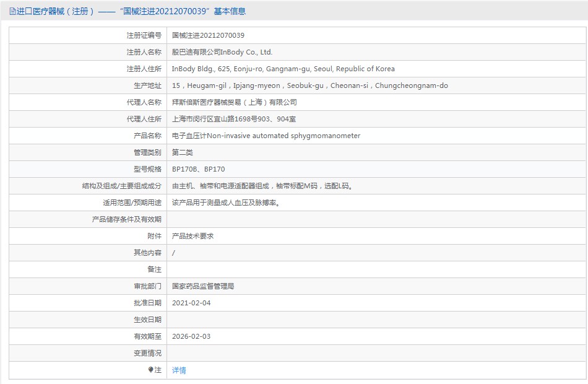
Task: Select approval date 2021-02-04
Action: click(191, 303)
